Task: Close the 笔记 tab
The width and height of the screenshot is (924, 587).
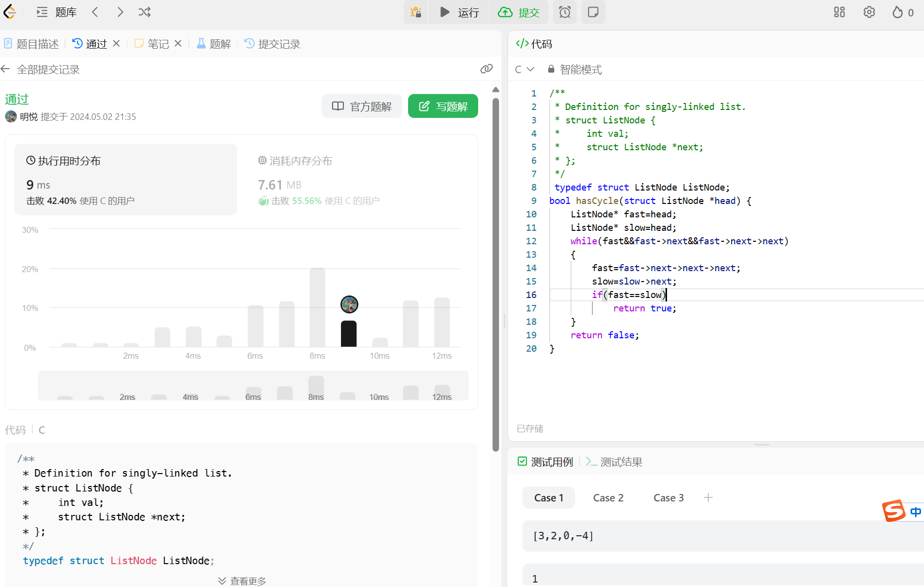Action: pos(178,43)
